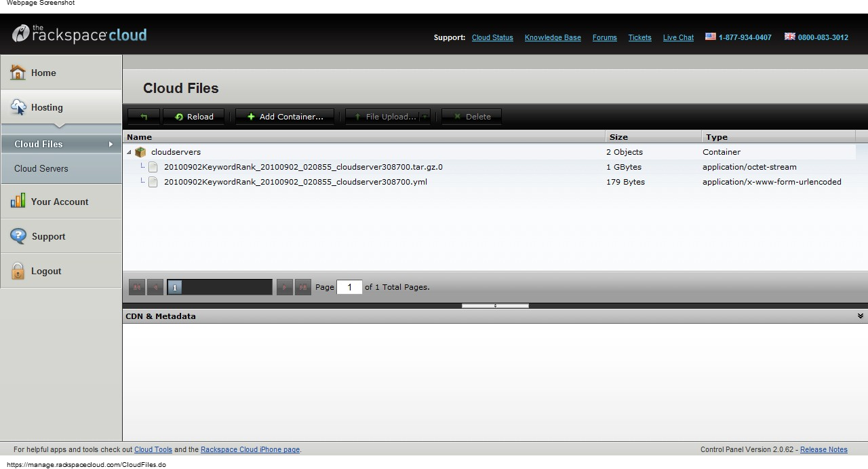This screenshot has height=469, width=868.
Task: Open the Cloud Status link
Action: click(x=492, y=37)
